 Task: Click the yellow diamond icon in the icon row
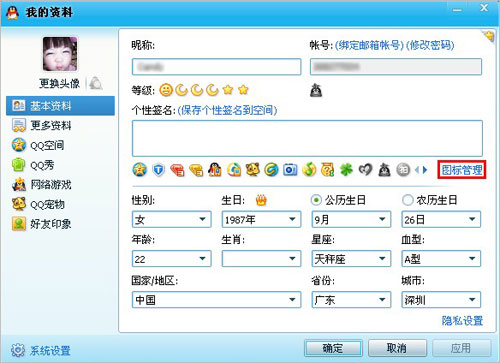pos(196,170)
